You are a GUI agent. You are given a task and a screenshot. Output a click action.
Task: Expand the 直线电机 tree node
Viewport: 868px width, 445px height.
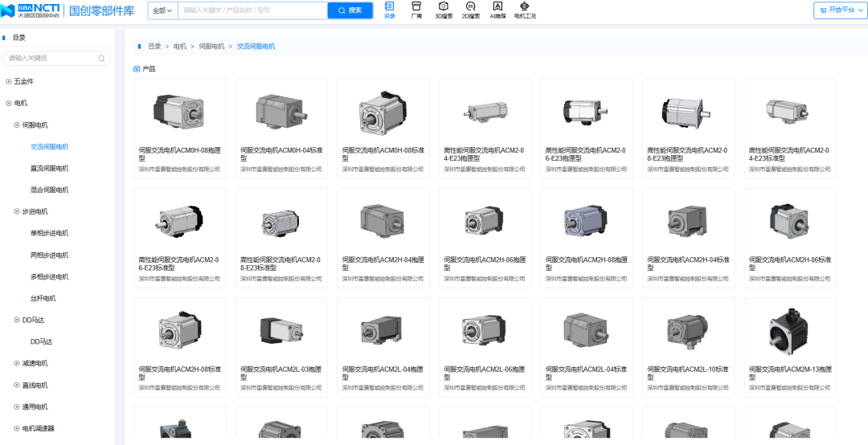[x=17, y=386]
